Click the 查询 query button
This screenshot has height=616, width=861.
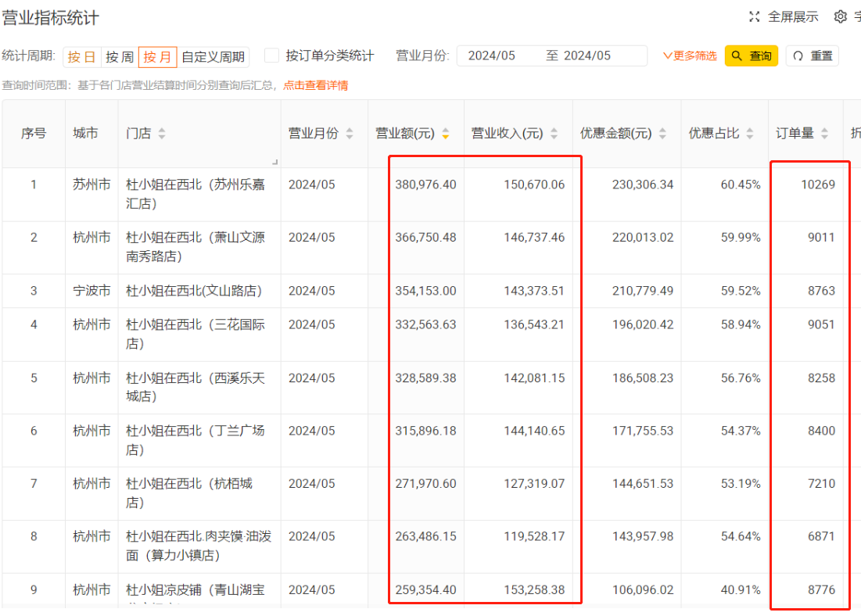click(x=750, y=56)
